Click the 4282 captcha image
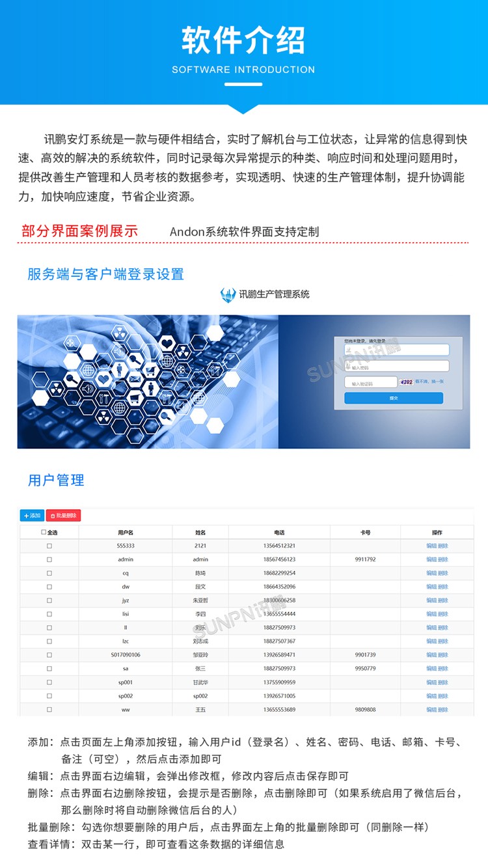This screenshot has width=488, height=868. pyautogui.click(x=407, y=382)
